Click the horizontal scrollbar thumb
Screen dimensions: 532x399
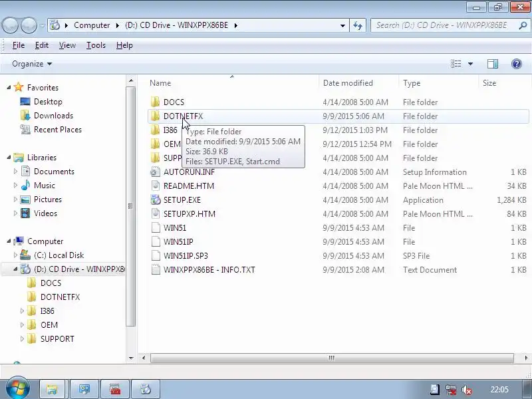tap(332, 358)
